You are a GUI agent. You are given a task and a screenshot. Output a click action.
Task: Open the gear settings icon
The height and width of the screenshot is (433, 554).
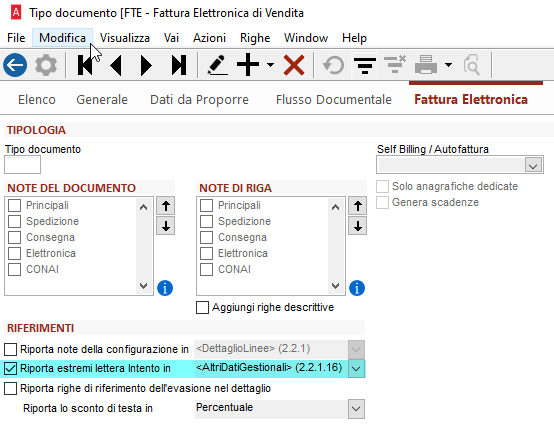point(46,65)
